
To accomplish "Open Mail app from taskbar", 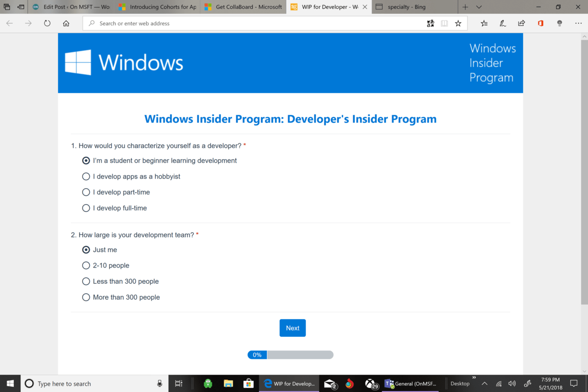I will pos(330,383).
